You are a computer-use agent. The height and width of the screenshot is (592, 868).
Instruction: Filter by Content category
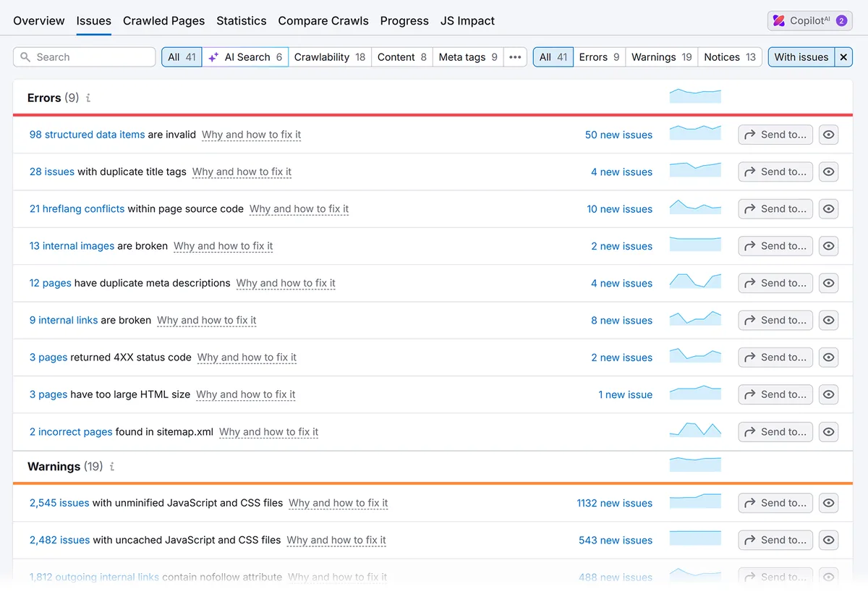[402, 57]
